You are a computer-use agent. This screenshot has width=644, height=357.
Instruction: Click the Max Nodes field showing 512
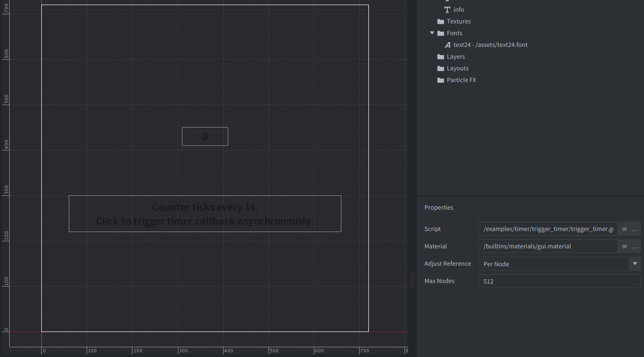[x=559, y=281]
